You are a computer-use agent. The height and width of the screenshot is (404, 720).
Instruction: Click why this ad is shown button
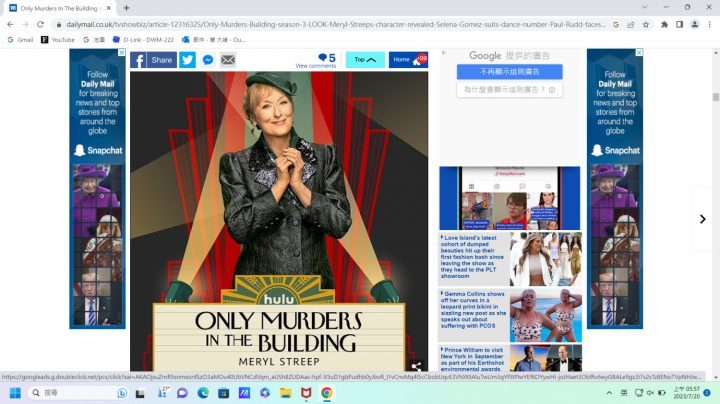(510, 90)
